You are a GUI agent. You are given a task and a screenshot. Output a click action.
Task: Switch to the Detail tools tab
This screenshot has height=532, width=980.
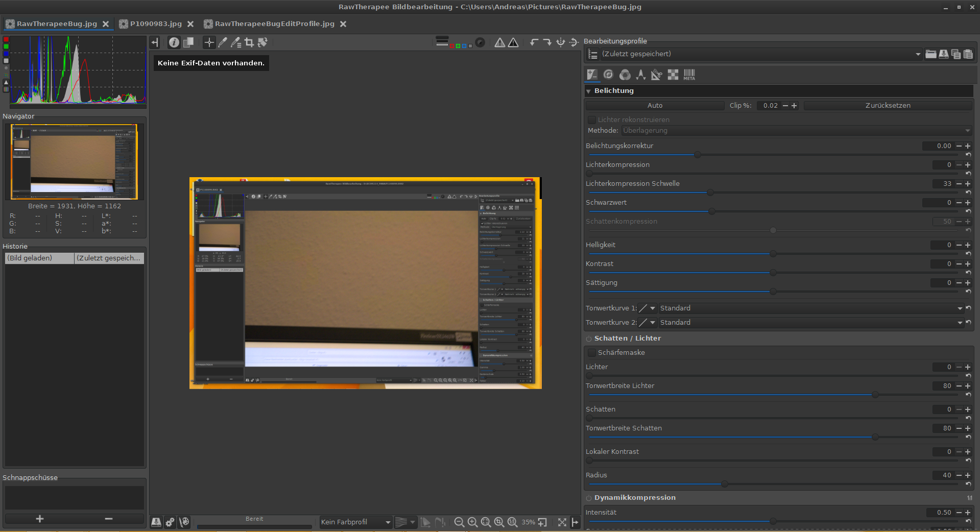tap(608, 75)
